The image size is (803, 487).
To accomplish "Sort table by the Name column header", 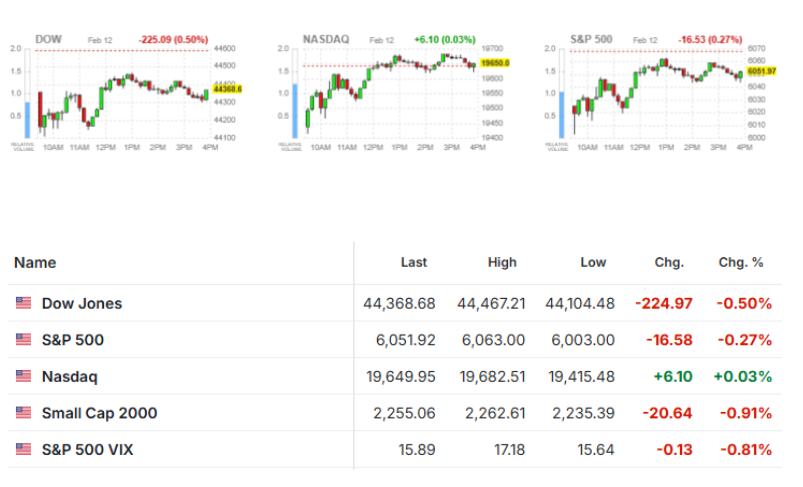I will (x=35, y=263).
